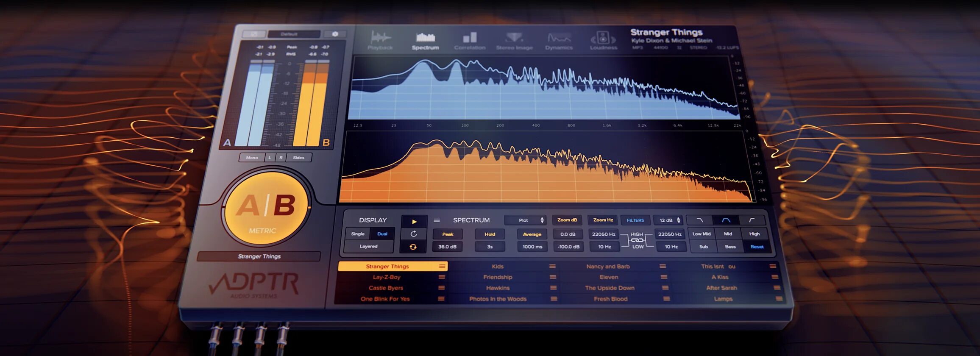The width and height of the screenshot is (980, 356).
Task: Open menu icon for A Kiss track
Action: pos(775,277)
